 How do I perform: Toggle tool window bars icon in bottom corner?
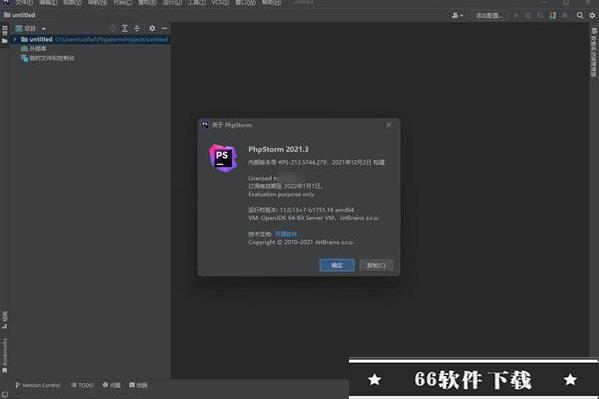[5, 394]
